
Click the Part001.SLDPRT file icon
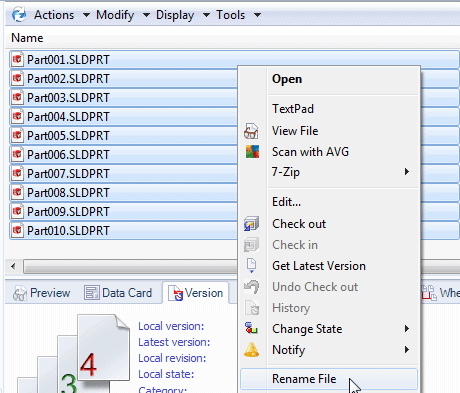pos(17,60)
